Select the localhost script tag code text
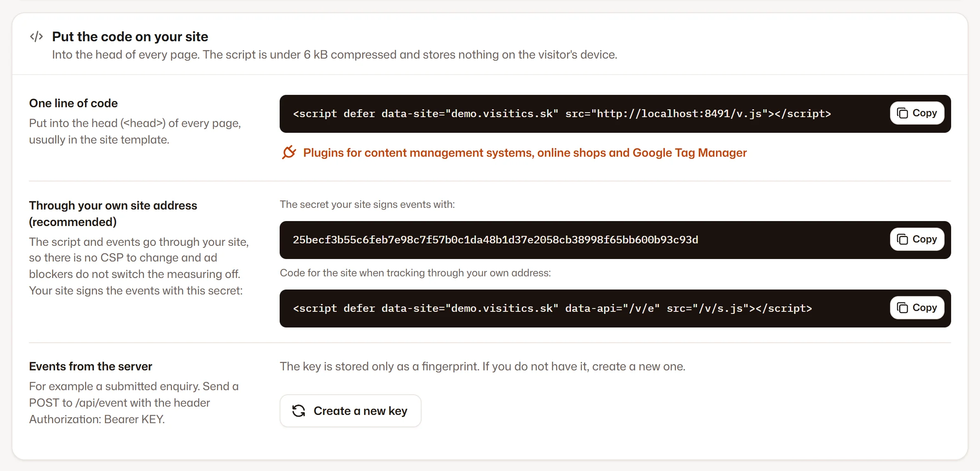This screenshot has height=471, width=980. 562,114
